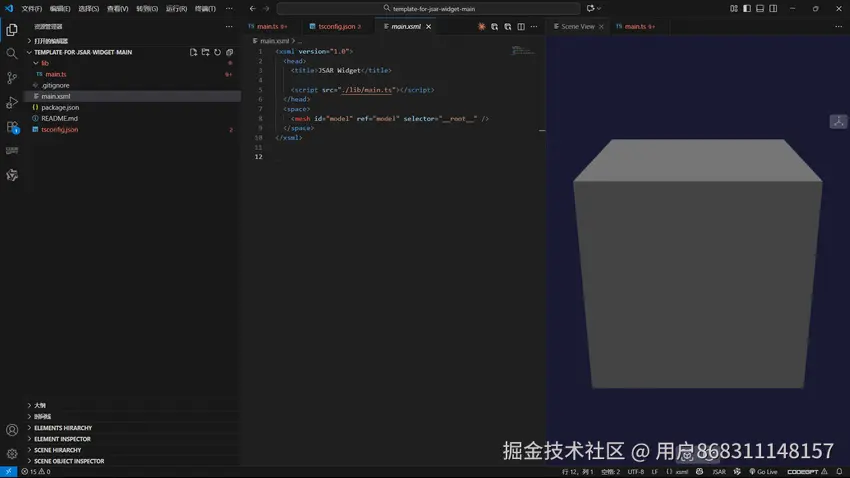This screenshot has width=850, height=478.
Task: Close the Scene View tab
Action: (601, 27)
